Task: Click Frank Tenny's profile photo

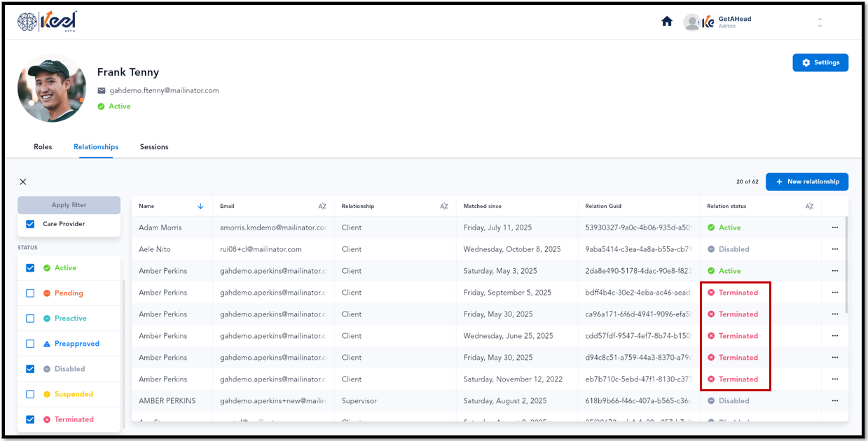Action: point(53,88)
